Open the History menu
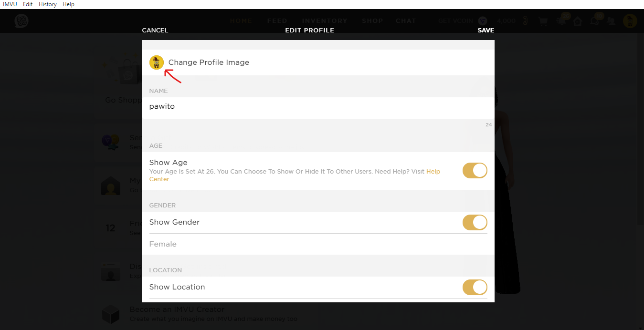The width and height of the screenshot is (644, 330). click(x=47, y=4)
